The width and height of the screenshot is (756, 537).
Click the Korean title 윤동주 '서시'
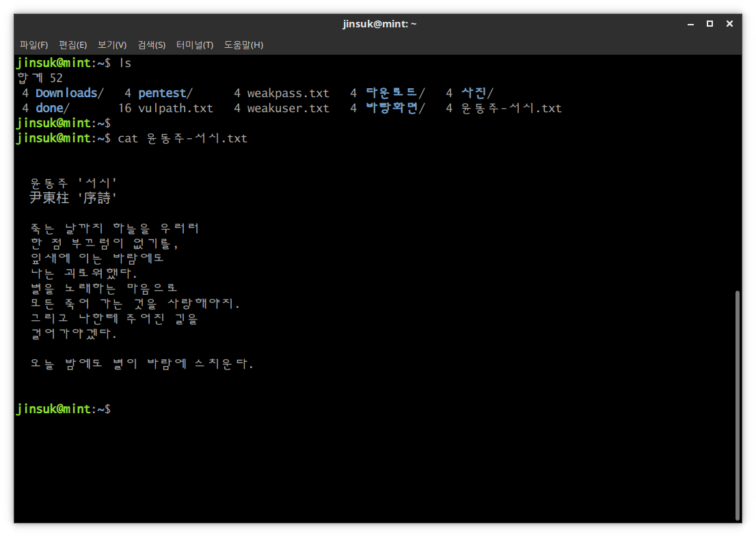tap(73, 183)
